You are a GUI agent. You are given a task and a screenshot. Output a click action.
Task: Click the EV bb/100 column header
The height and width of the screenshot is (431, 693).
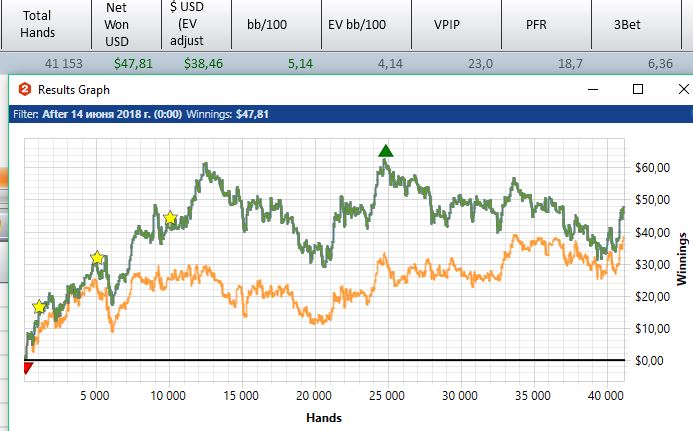366,24
